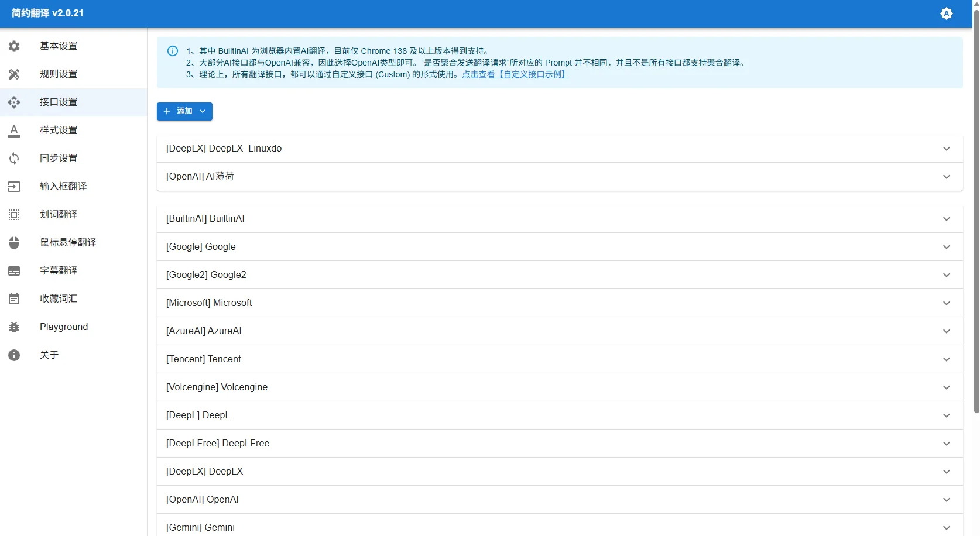
Task: Click the calendar note icon beside 收藏词汇
Action: point(14,299)
